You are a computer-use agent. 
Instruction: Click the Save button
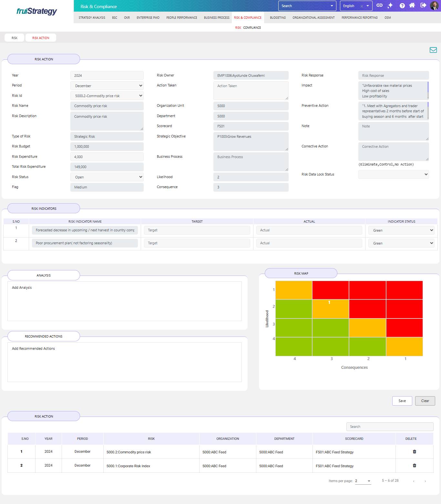click(x=402, y=401)
